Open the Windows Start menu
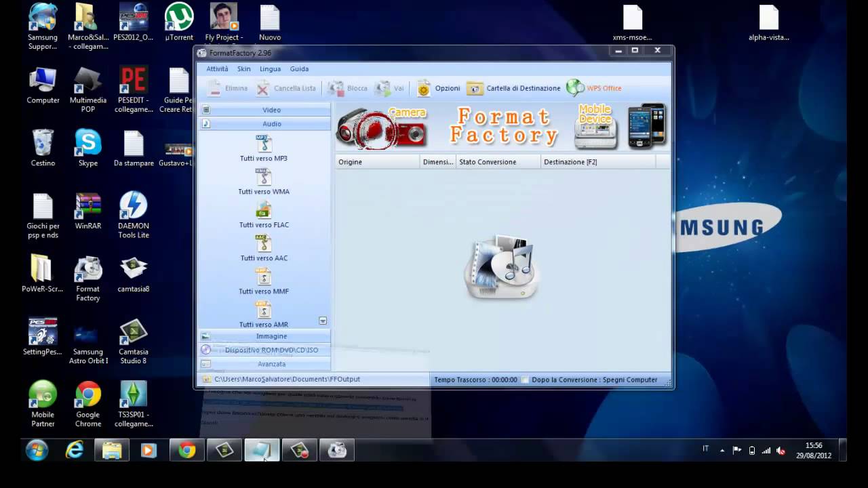868x488 pixels. tap(37, 450)
